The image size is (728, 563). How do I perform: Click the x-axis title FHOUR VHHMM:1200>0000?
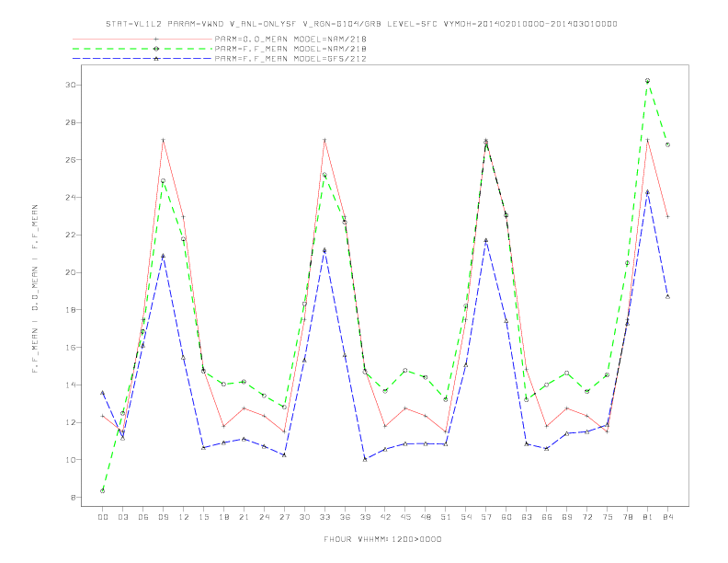(382, 539)
